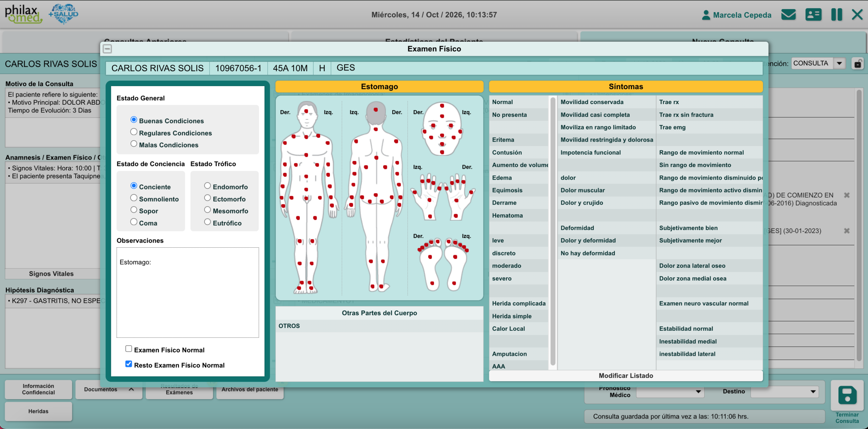Screen dimensions: 868x429
Task: Remove the GES 30-01-2023 diagnosis entry
Action: coord(847,231)
